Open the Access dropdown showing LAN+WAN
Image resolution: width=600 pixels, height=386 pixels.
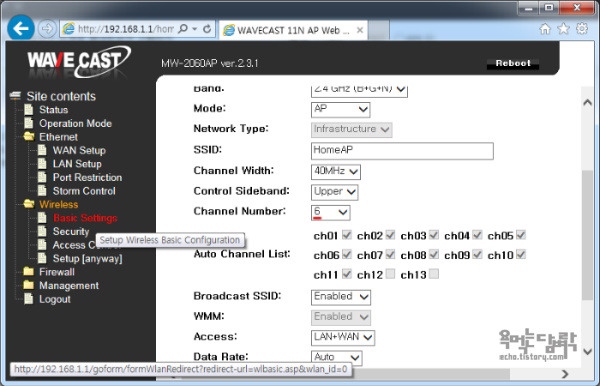point(343,337)
